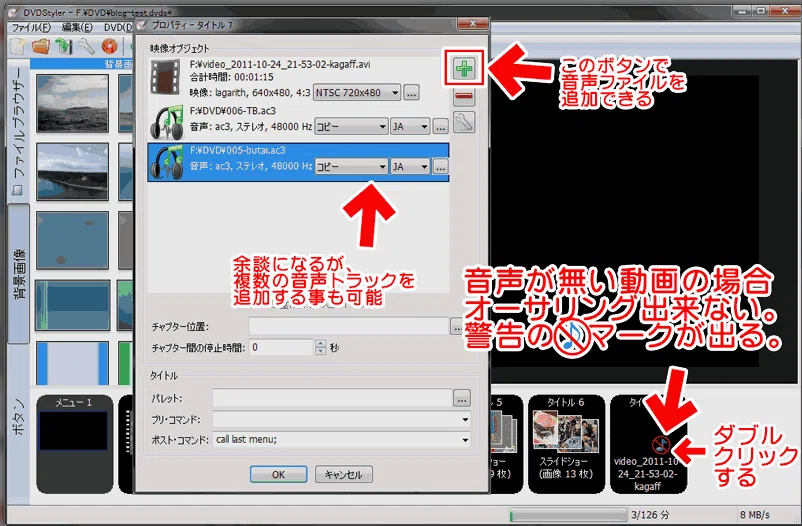Open the 編集(E) menu

tap(77, 27)
